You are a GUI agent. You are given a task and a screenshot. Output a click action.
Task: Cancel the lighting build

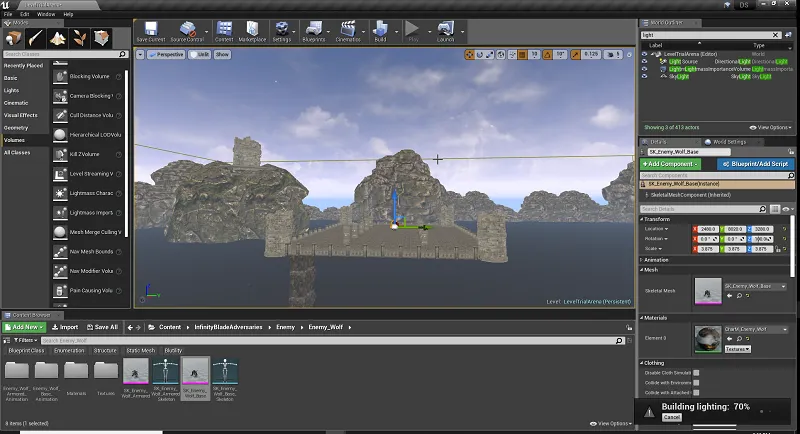671,417
